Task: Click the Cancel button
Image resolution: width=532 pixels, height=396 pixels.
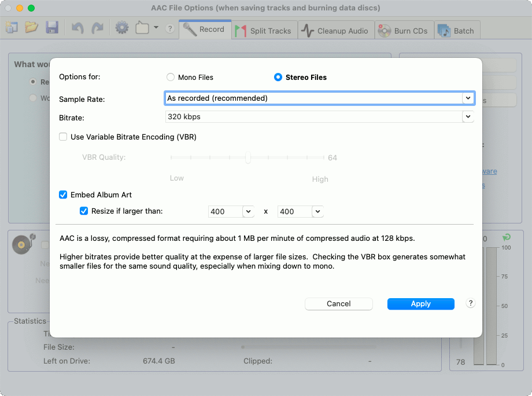Action: coord(339,303)
